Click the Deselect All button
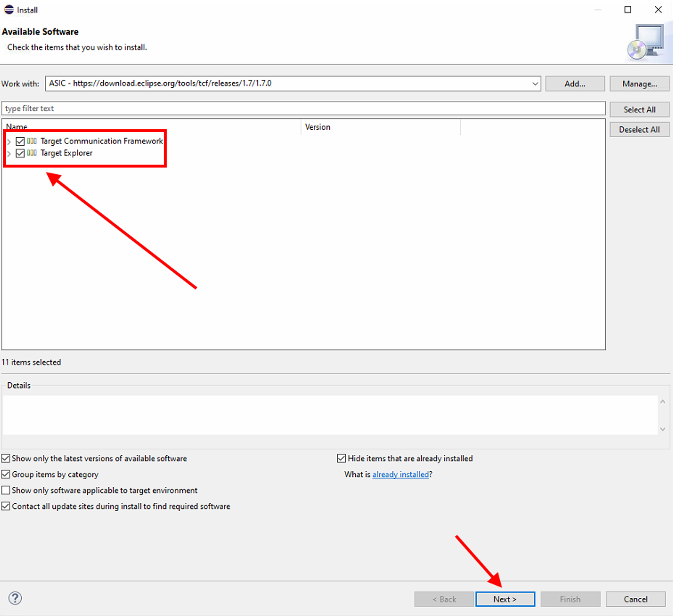 point(639,130)
